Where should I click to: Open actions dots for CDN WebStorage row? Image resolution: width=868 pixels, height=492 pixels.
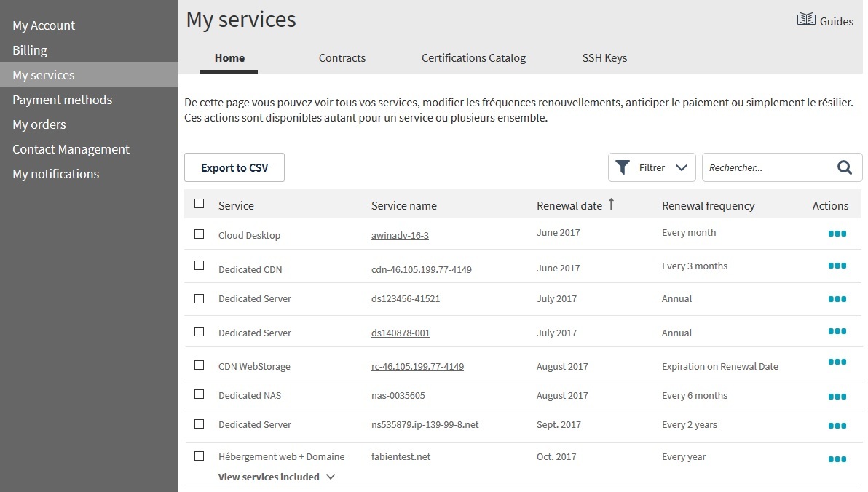[837, 362]
